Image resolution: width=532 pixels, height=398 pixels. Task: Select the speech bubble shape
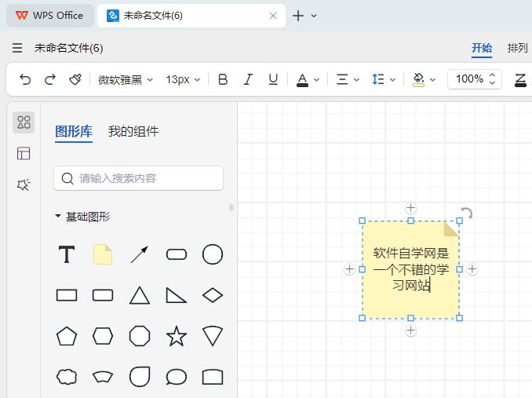(x=177, y=377)
